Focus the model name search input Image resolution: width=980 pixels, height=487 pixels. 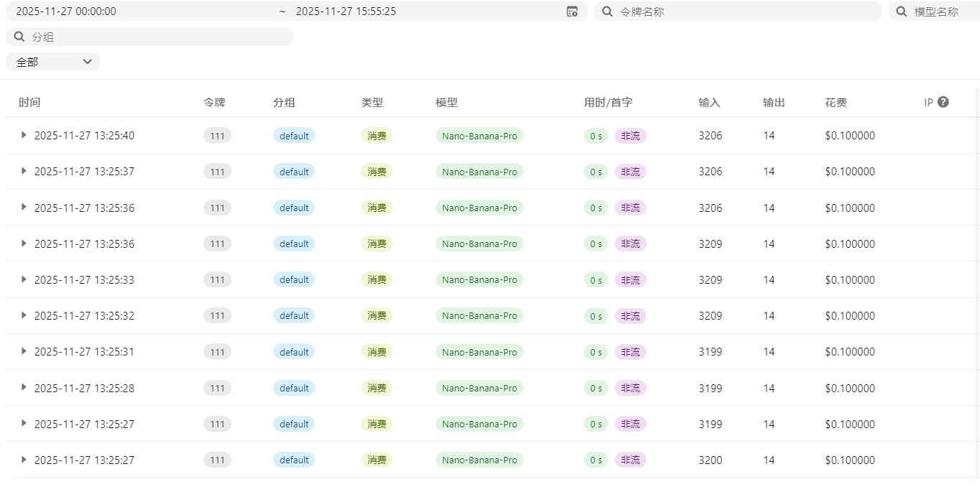(x=934, y=11)
